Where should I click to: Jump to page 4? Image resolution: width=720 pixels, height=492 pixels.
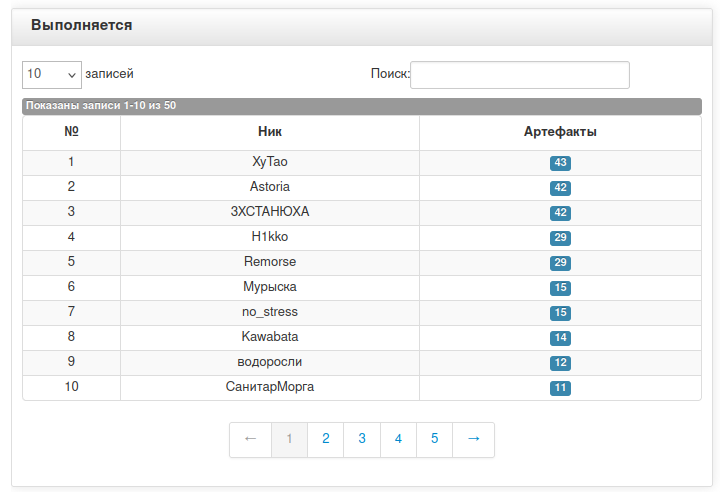tap(398, 440)
